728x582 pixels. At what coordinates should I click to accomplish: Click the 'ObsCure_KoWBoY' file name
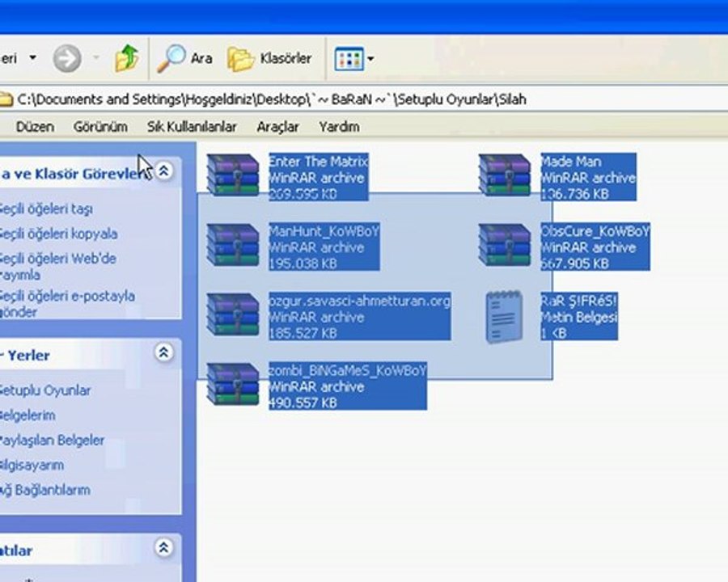click(x=595, y=231)
